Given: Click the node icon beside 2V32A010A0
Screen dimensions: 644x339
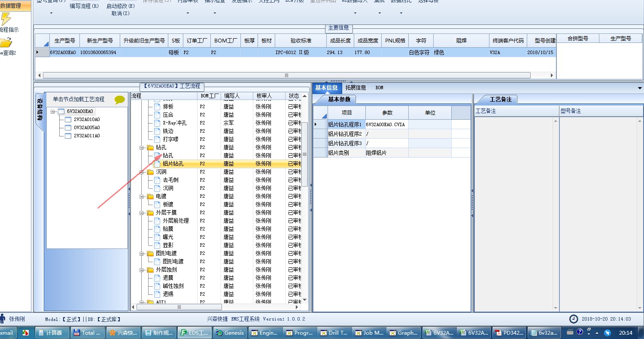Looking at the screenshot, I should click(68, 119).
